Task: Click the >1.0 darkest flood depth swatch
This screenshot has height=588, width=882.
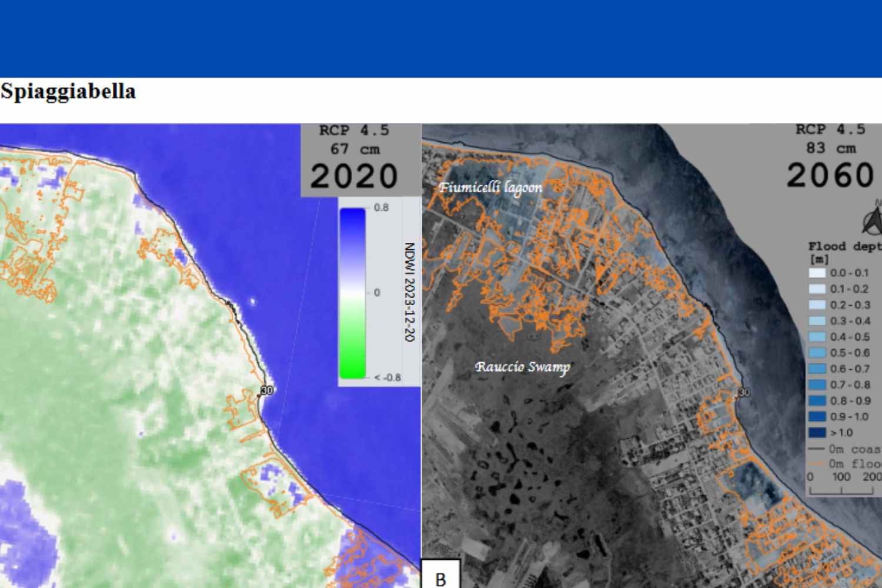Action: (817, 433)
